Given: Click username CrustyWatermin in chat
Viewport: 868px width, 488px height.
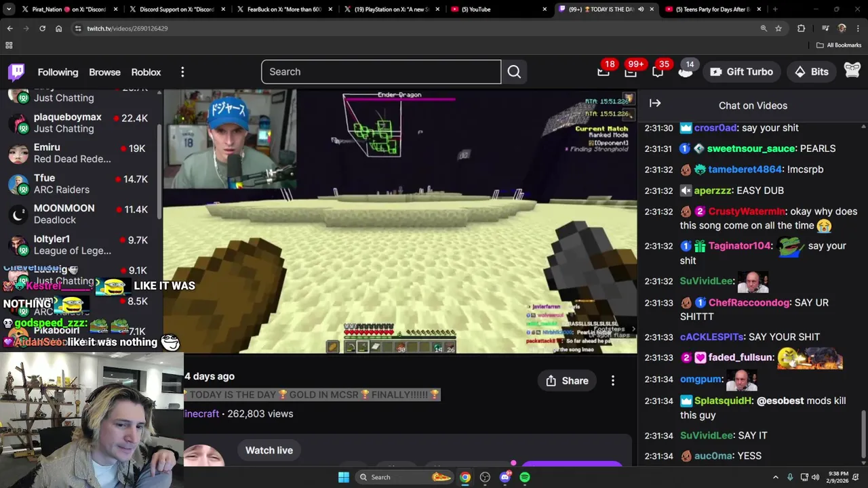Looking at the screenshot, I should pyautogui.click(x=747, y=211).
